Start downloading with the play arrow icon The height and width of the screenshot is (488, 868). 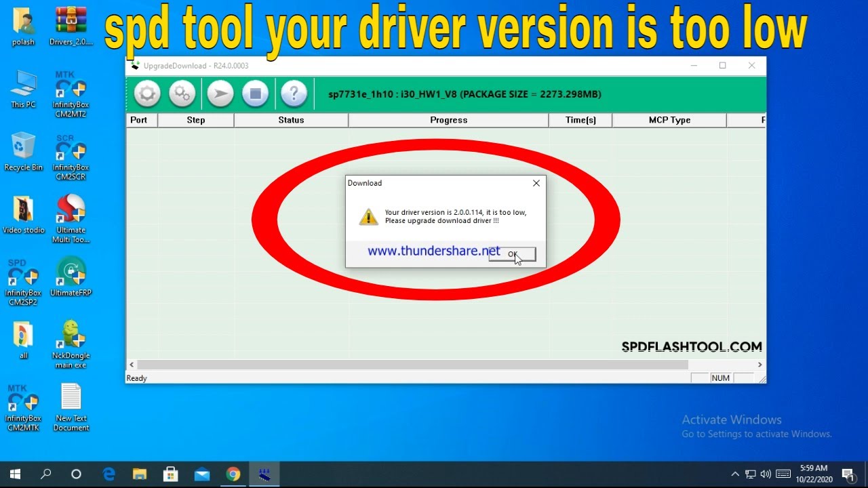[x=220, y=94]
